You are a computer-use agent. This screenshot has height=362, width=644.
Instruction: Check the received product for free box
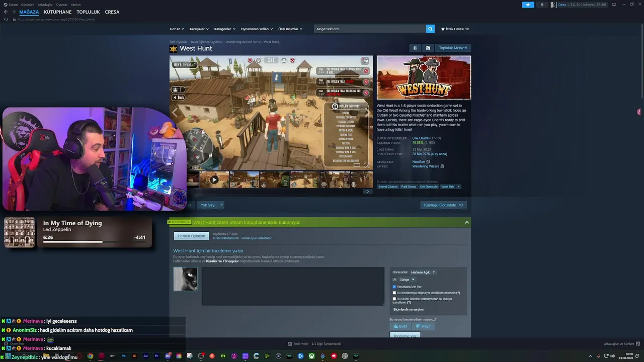394,299
